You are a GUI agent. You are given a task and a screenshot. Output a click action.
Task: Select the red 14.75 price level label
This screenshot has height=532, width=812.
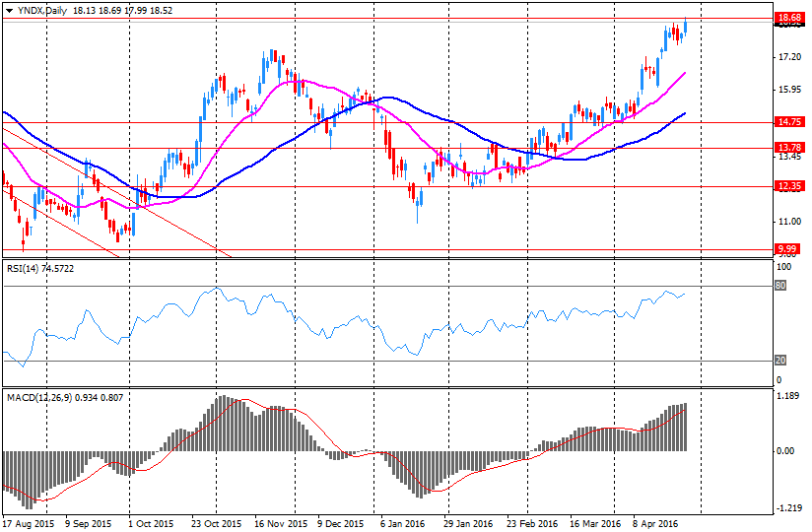pos(787,122)
